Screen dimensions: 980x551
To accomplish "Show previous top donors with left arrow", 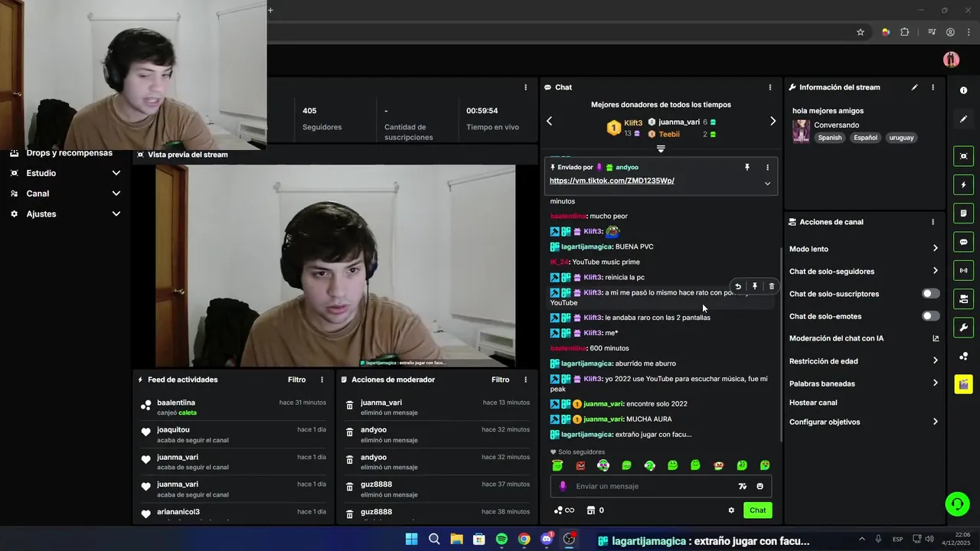I will point(549,121).
